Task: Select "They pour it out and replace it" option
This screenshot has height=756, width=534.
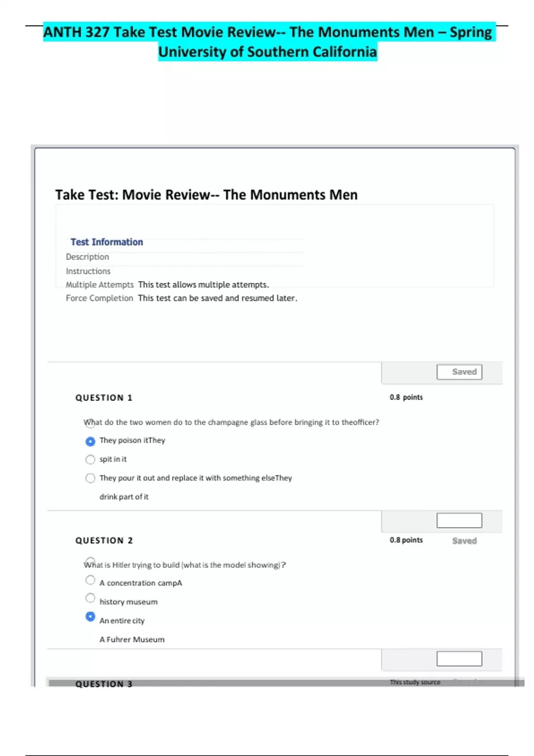Action: click(x=90, y=478)
